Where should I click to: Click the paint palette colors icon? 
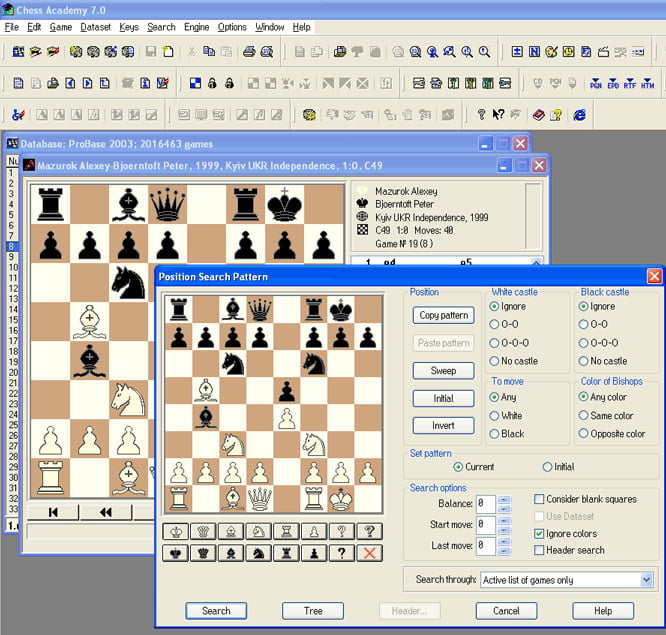coord(551,52)
